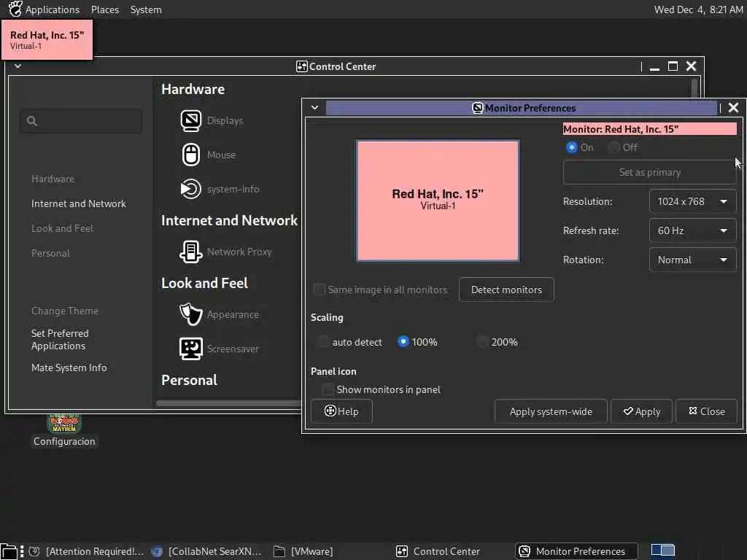The height and width of the screenshot is (560, 747).
Task: Open the Applications menu
Action: 53,9
